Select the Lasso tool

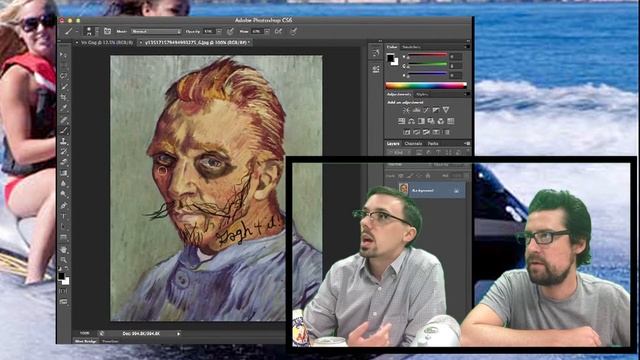64,76
